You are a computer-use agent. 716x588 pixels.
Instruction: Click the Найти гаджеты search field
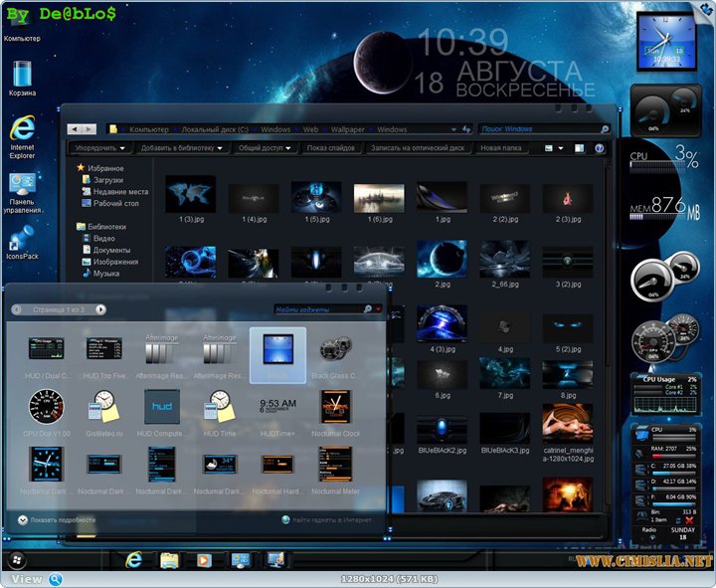click(x=318, y=309)
